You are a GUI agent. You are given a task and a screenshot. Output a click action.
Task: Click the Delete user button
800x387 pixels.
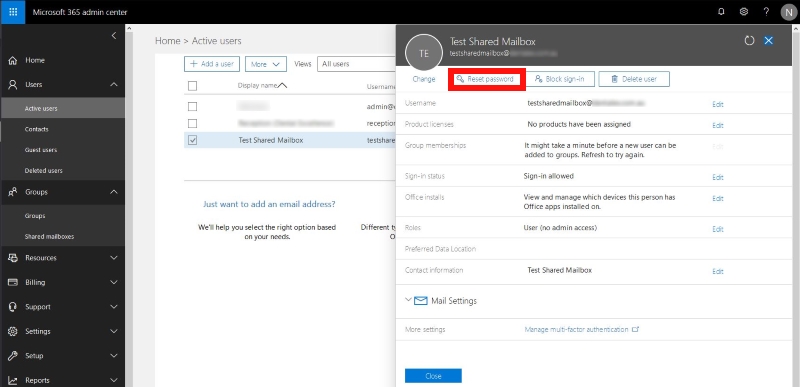click(x=634, y=80)
